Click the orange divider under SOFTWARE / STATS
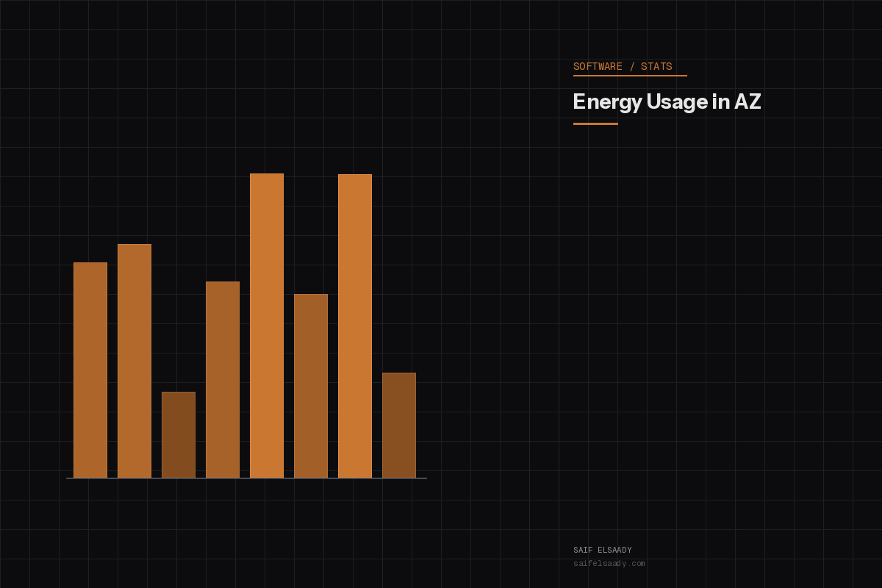882x588 pixels. (x=630, y=76)
